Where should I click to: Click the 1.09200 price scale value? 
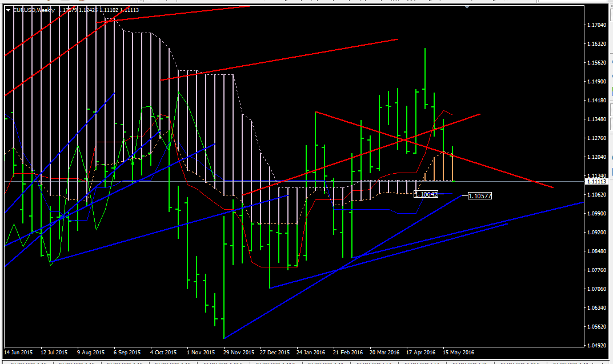point(596,232)
